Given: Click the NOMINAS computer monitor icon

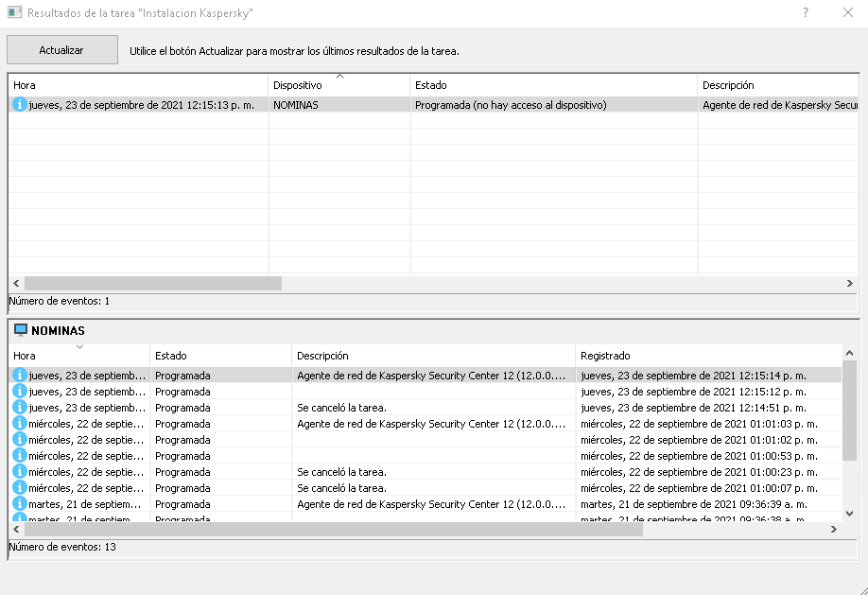Looking at the screenshot, I should (21, 330).
